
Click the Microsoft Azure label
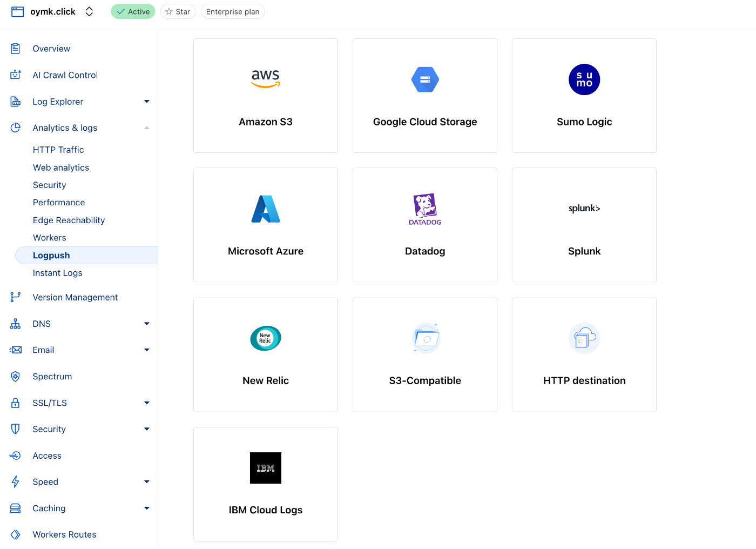[266, 251]
